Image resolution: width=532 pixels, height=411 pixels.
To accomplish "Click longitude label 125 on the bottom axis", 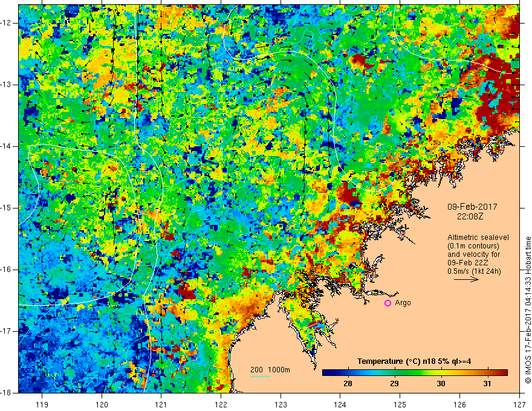I will [x=400, y=404].
